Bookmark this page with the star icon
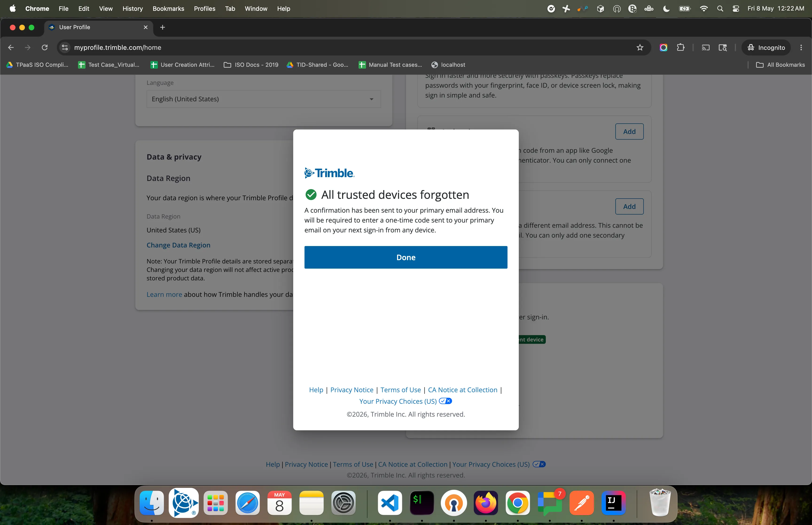This screenshot has width=812, height=525. pos(640,47)
